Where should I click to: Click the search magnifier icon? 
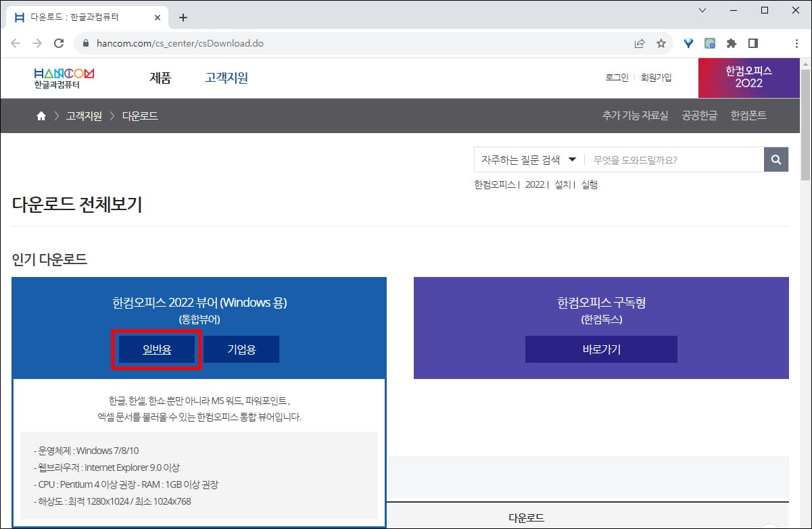pos(775,159)
